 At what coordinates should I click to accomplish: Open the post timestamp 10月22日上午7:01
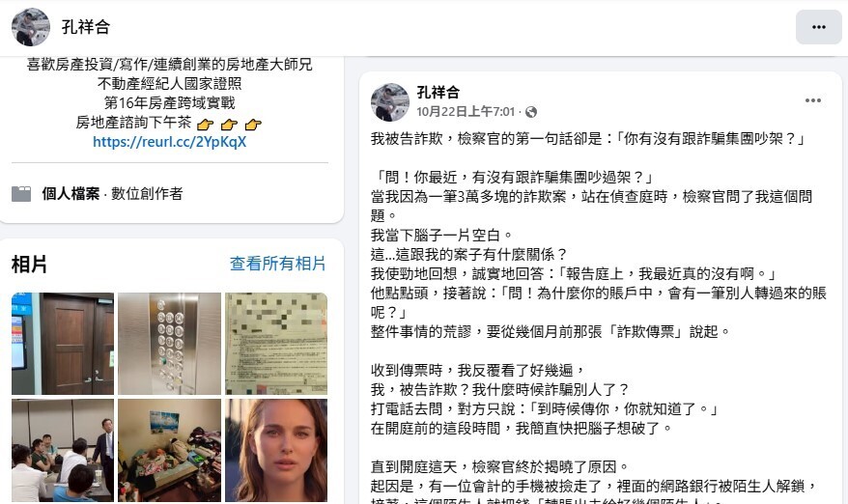tap(466, 112)
